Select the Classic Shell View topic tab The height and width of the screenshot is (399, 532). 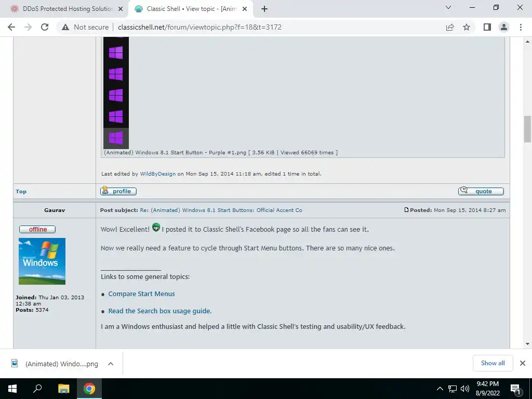(x=191, y=9)
